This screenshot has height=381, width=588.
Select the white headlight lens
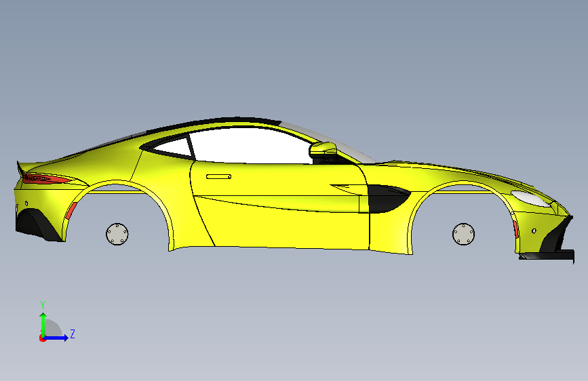(x=530, y=198)
